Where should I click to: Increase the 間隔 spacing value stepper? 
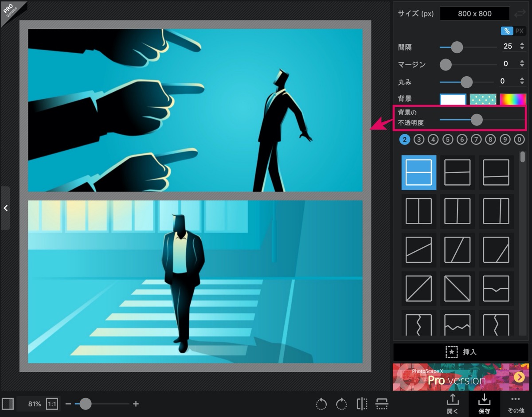(x=522, y=44)
